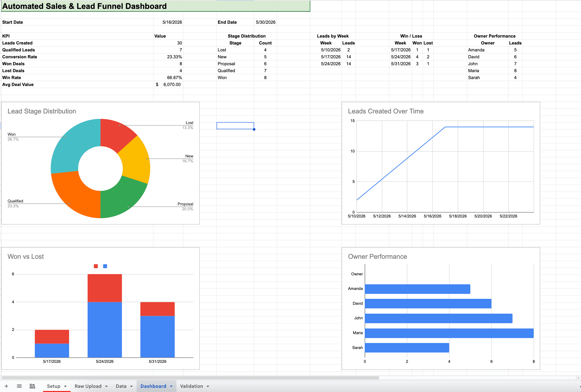
Task: Select the Avg Deal Value cell 6,070.00
Action: click(168, 85)
